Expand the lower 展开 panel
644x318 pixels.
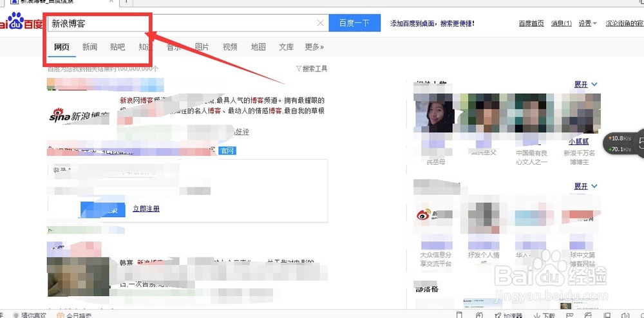(x=585, y=186)
